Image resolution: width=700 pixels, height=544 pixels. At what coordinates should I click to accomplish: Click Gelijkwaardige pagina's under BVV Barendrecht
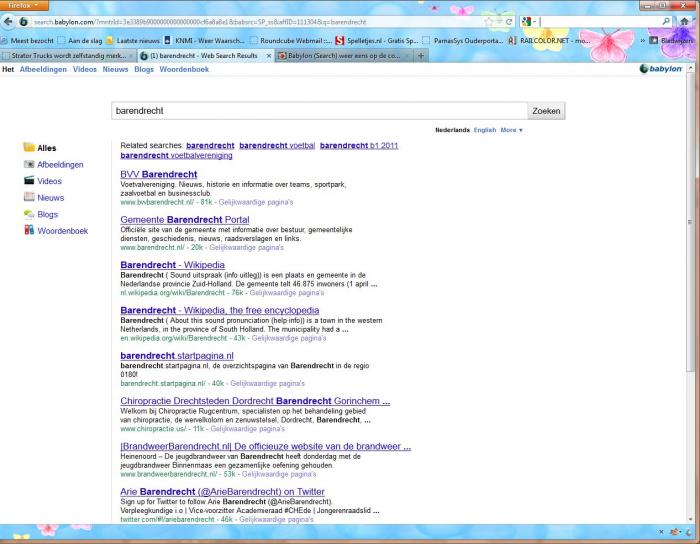coord(256,202)
